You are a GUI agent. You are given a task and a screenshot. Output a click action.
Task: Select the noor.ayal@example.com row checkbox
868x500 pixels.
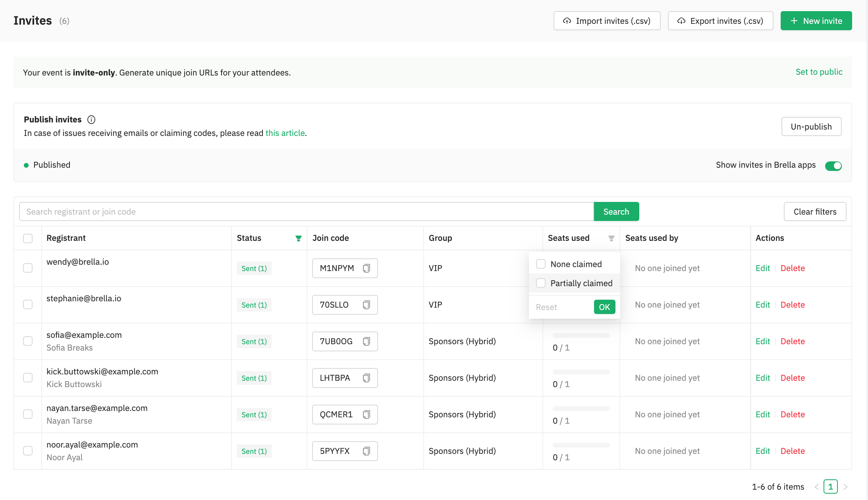28,451
